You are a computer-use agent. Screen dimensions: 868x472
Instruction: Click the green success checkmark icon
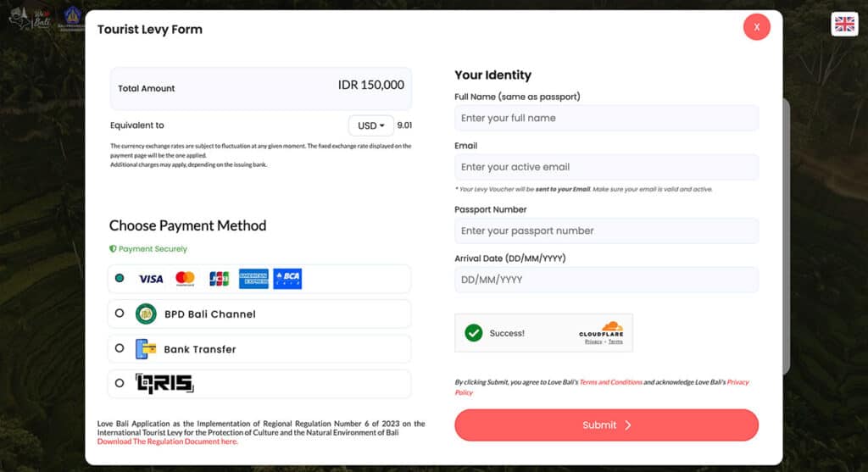tap(473, 332)
